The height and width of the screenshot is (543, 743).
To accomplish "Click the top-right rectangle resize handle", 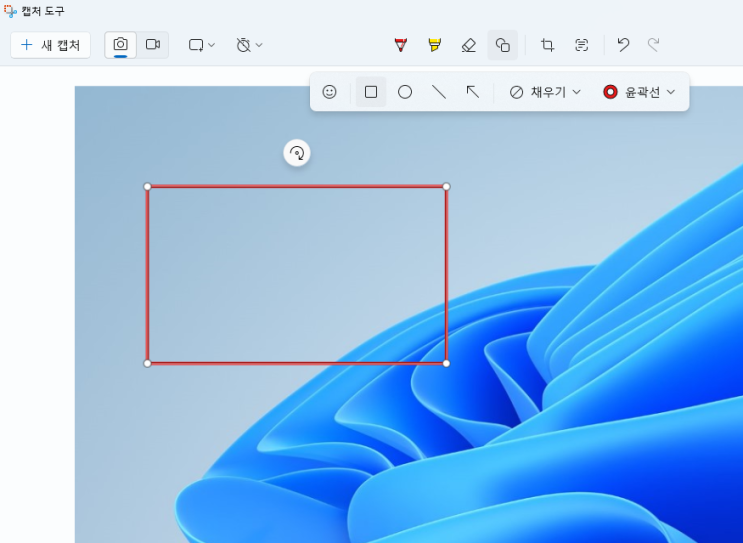I will tap(446, 187).
